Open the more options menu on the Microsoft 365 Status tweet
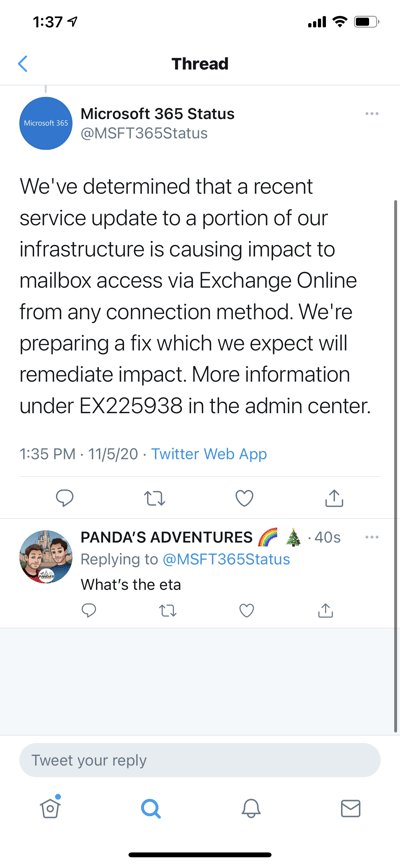This screenshot has width=400, height=865. pos(372,114)
